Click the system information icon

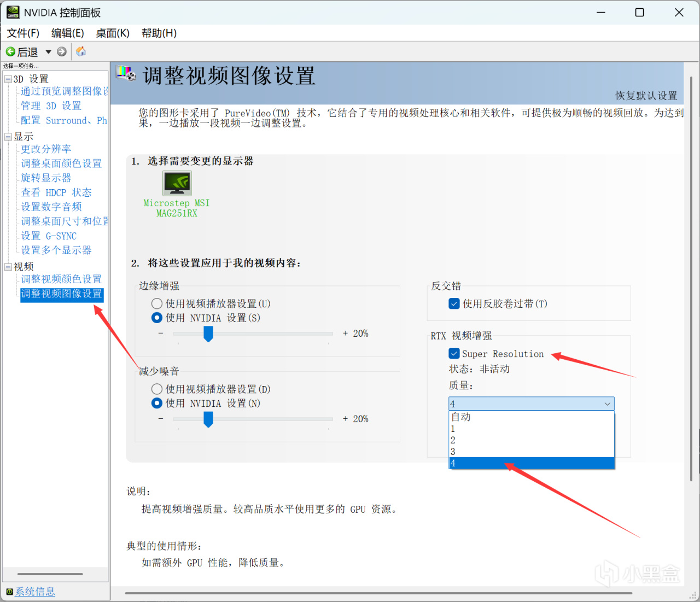click(9, 592)
